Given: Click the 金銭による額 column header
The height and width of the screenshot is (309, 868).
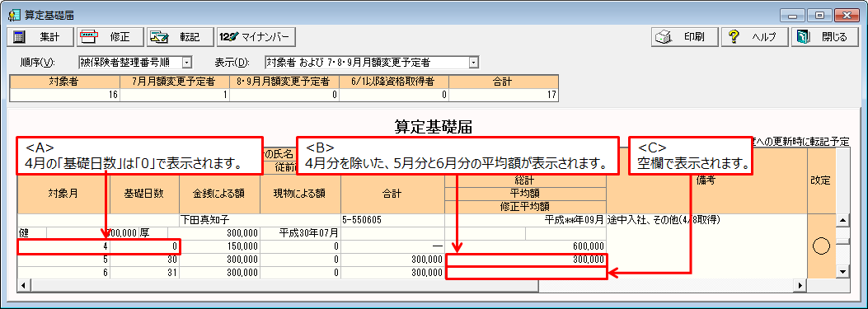Looking at the screenshot, I should click(218, 194).
